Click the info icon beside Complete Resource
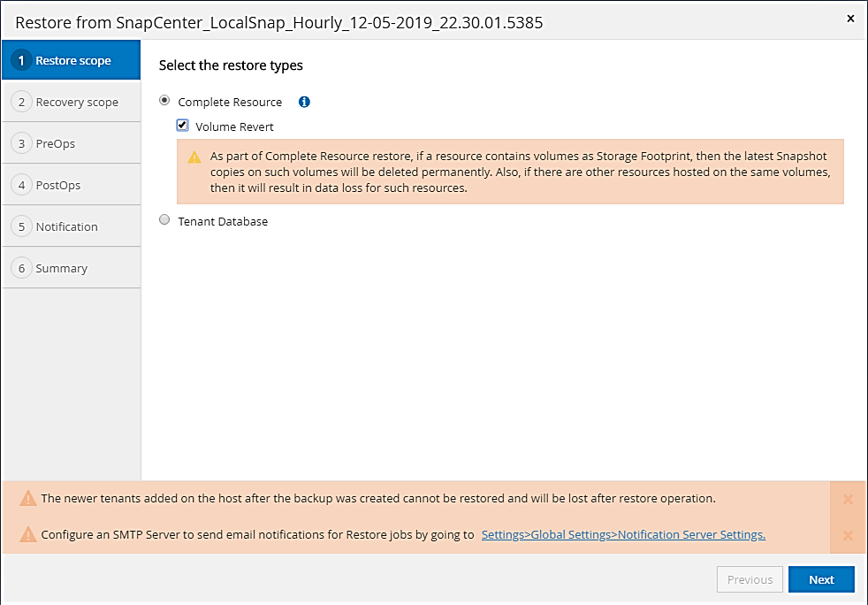The width and height of the screenshot is (868, 605). (x=304, y=102)
